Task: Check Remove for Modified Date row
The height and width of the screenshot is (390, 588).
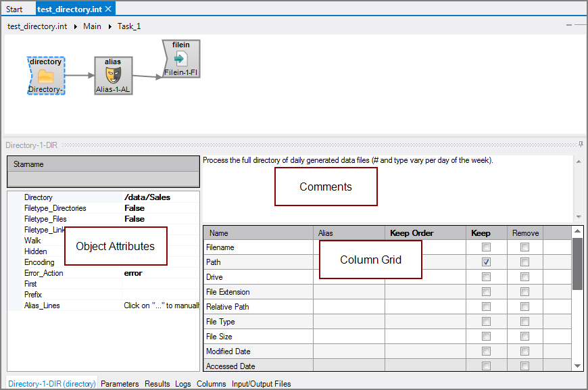Action: (524, 351)
